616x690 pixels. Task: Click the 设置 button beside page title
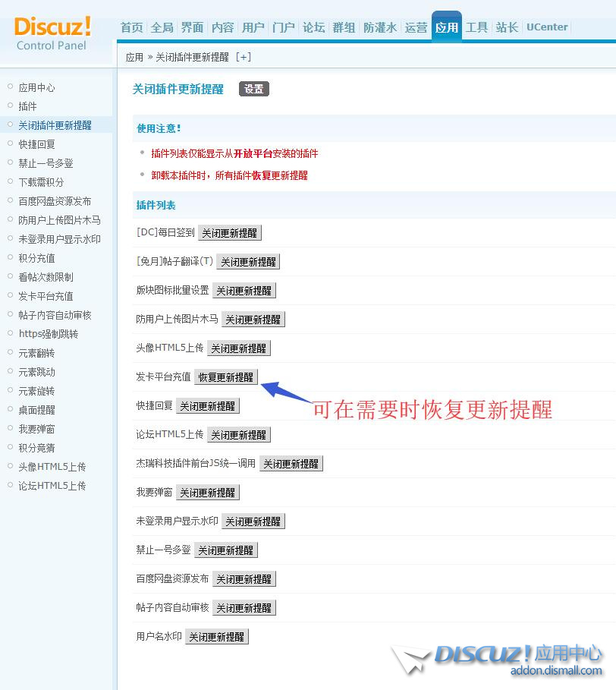pos(254,89)
